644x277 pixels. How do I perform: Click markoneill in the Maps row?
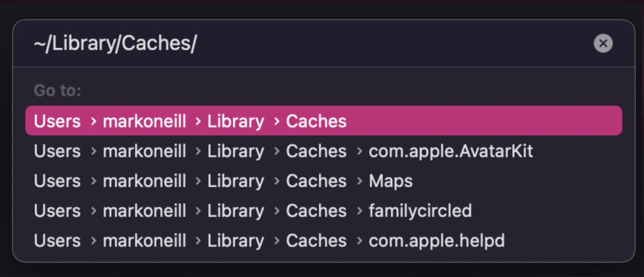click(144, 182)
